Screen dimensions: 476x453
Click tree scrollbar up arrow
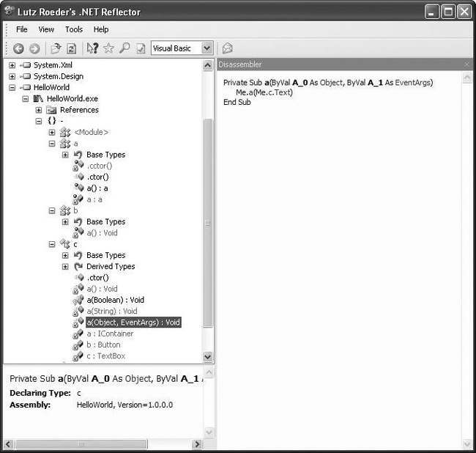pyautogui.click(x=208, y=65)
